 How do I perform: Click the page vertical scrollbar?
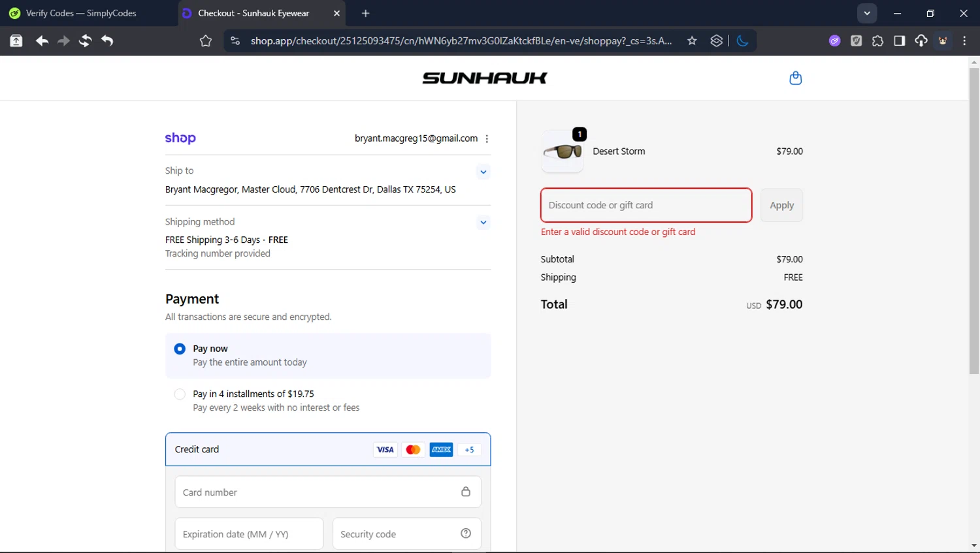(x=973, y=220)
